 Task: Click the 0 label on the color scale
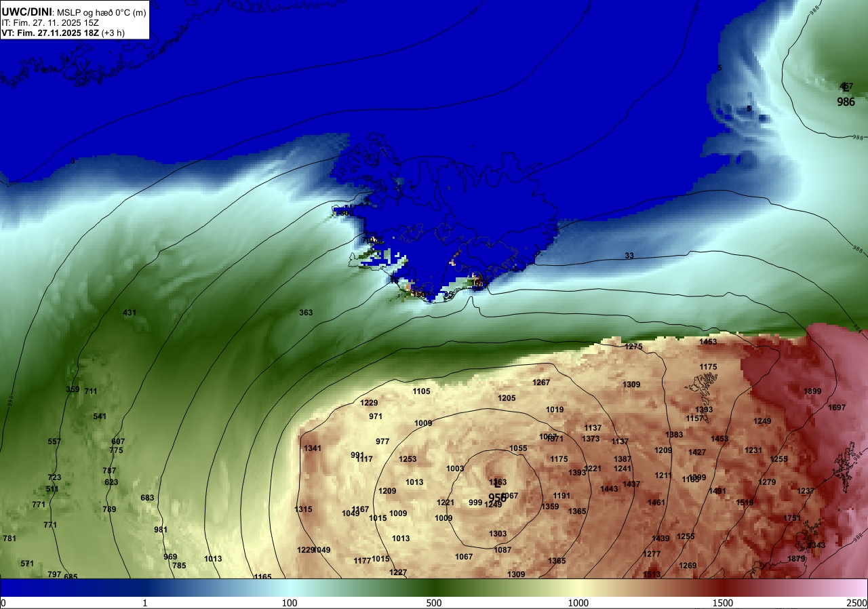pyautogui.click(x=3, y=603)
